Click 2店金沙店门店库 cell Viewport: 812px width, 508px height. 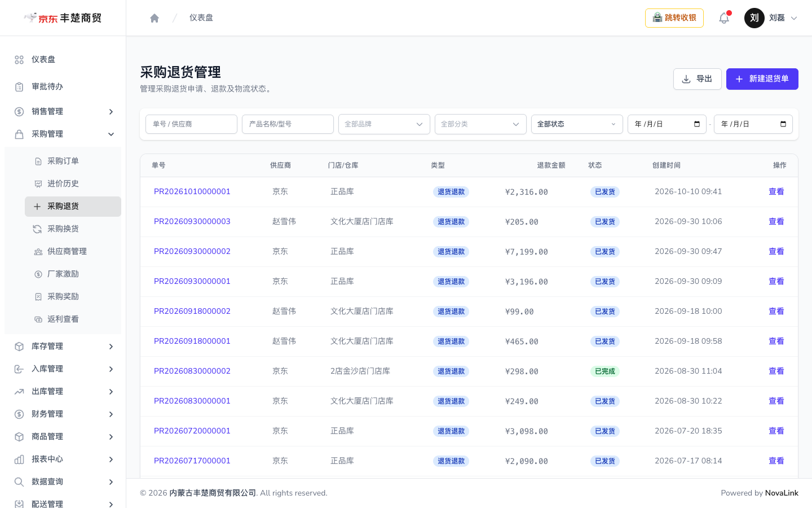(x=360, y=371)
